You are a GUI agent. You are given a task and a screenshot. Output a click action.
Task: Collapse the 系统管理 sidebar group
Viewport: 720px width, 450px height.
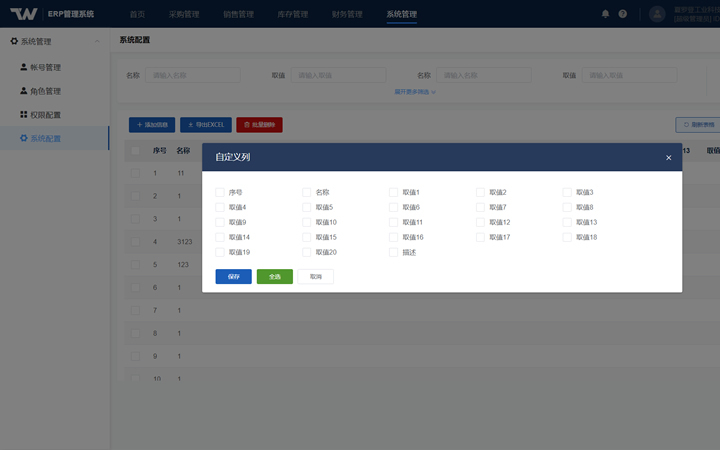[96, 42]
